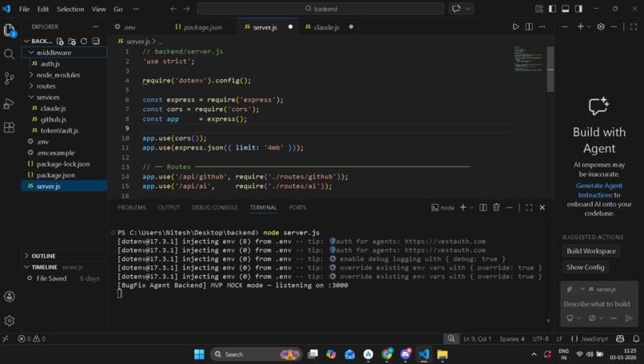The image size is (644, 364).
Task: Toggle the bottom panel visibility
Action: tap(565, 9)
